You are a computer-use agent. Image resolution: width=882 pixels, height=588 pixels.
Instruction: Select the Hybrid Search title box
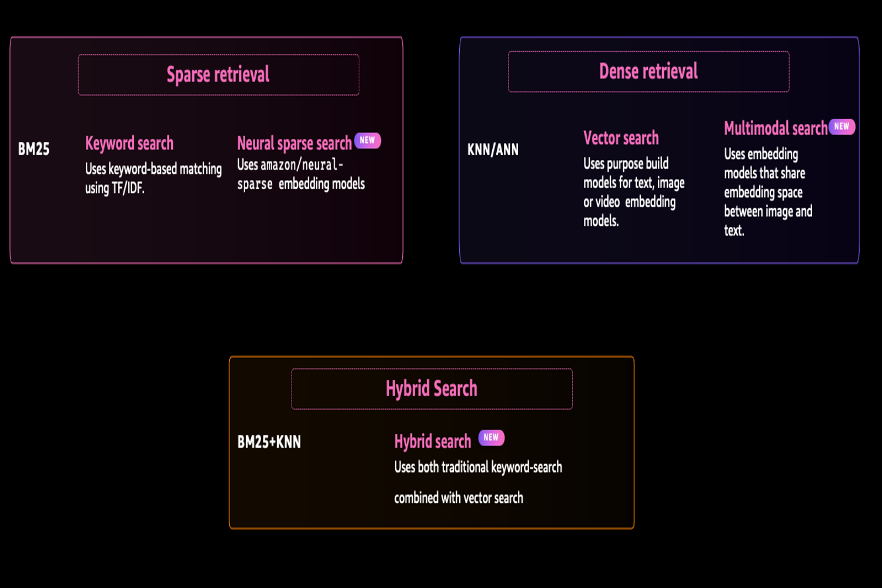432,389
